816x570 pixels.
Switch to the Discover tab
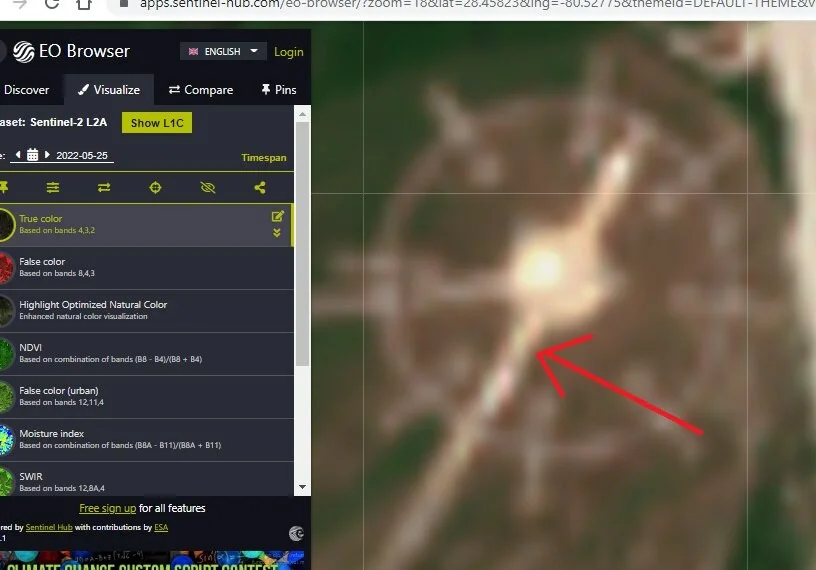click(x=26, y=90)
